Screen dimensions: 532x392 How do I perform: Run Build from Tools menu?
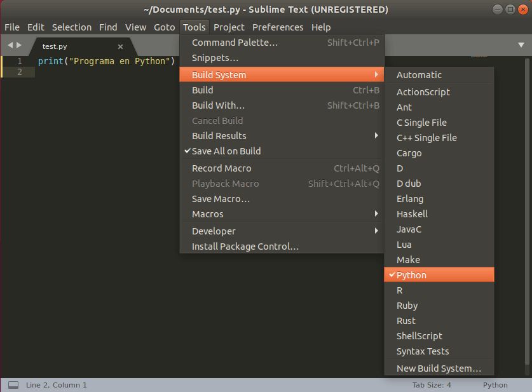tap(282, 90)
